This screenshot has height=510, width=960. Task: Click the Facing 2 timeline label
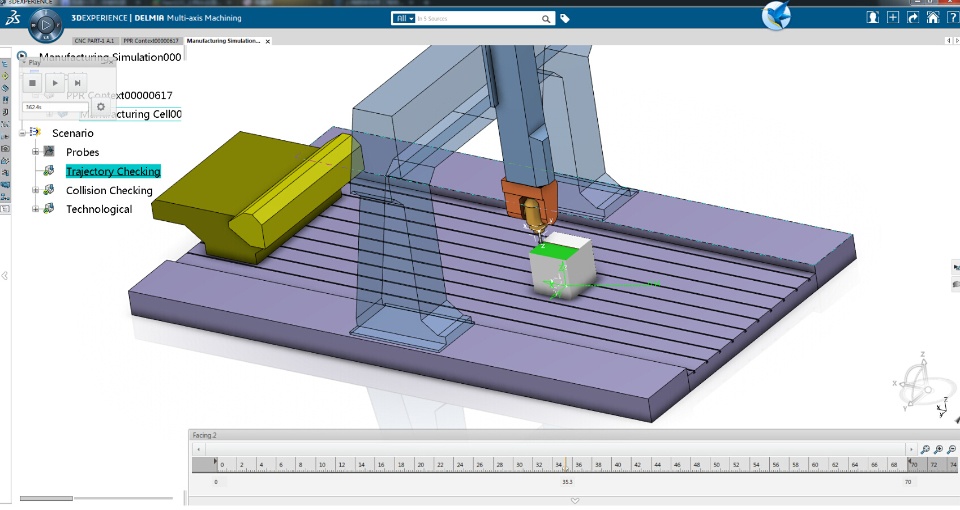click(x=204, y=435)
